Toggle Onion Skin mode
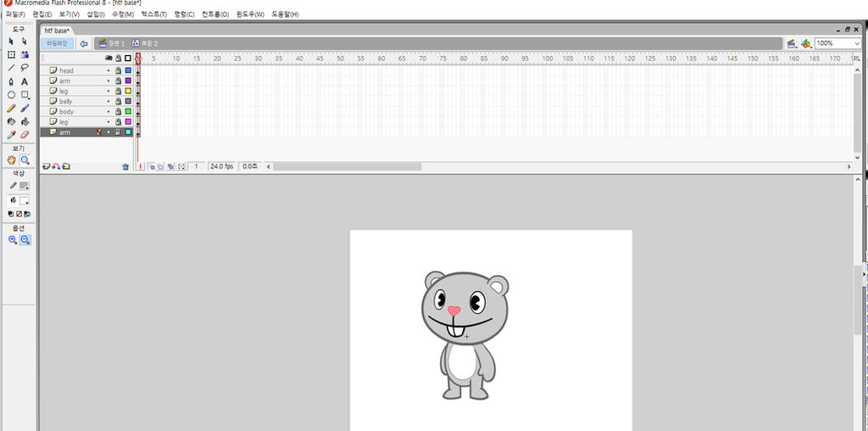The height and width of the screenshot is (431, 868). point(151,166)
